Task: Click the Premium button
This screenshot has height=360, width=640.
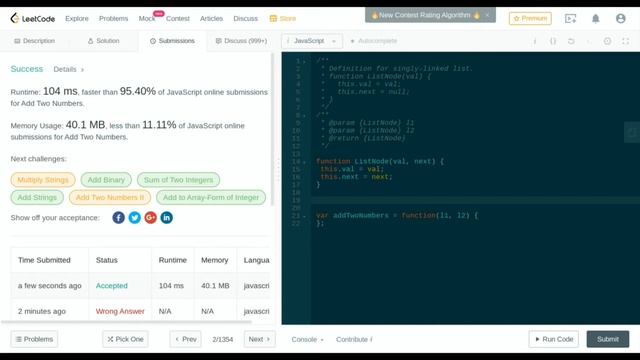Action: click(530, 18)
